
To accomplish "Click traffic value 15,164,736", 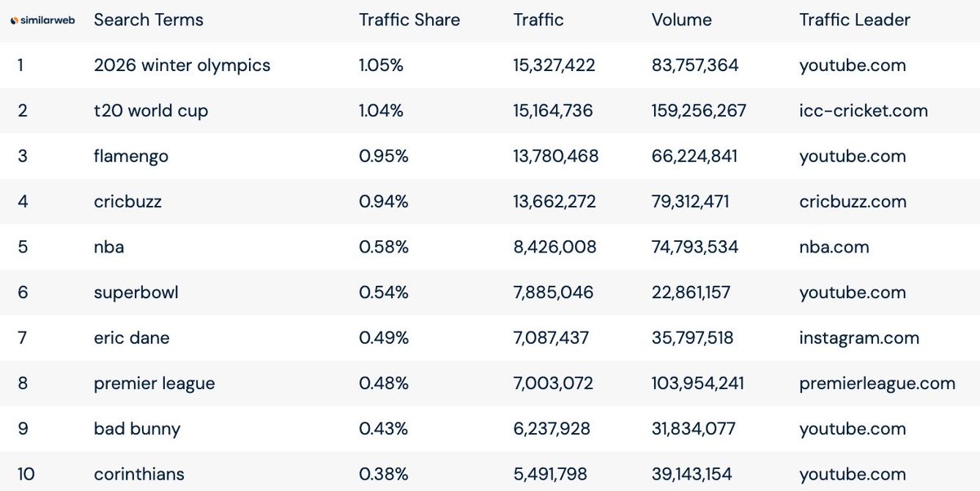I will pyautogui.click(x=554, y=111).
